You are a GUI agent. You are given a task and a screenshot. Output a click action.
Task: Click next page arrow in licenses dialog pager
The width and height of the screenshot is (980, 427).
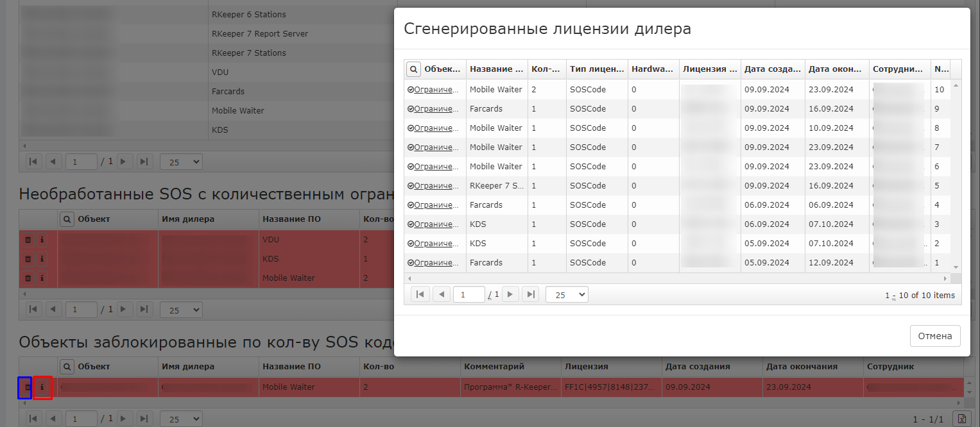[510, 294]
